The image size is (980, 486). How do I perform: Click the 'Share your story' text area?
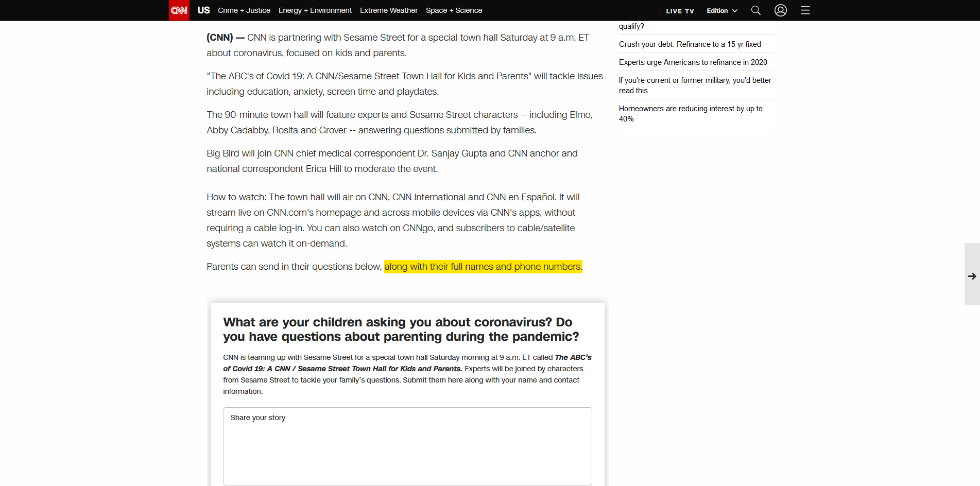click(x=407, y=446)
